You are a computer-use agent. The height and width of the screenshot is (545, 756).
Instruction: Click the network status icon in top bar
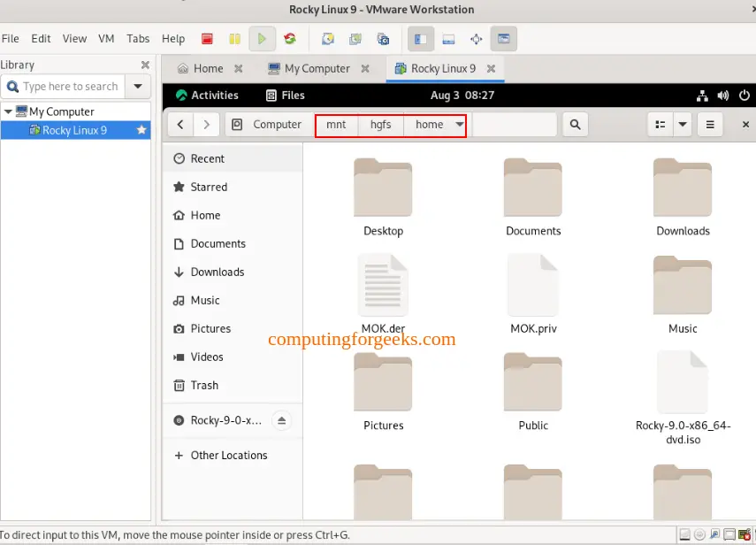(702, 96)
